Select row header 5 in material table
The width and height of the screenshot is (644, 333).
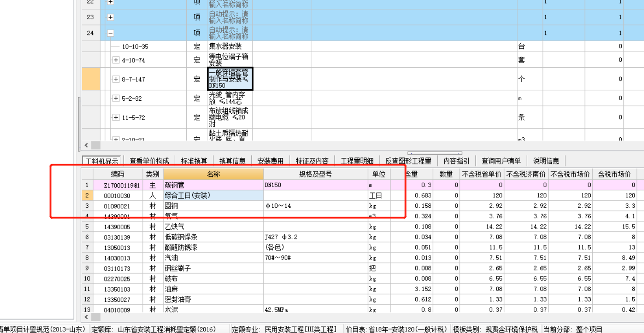(x=87, y=227)
